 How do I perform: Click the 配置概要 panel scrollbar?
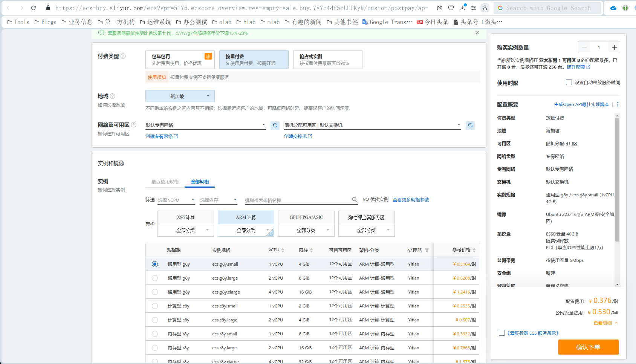(617, 180)
